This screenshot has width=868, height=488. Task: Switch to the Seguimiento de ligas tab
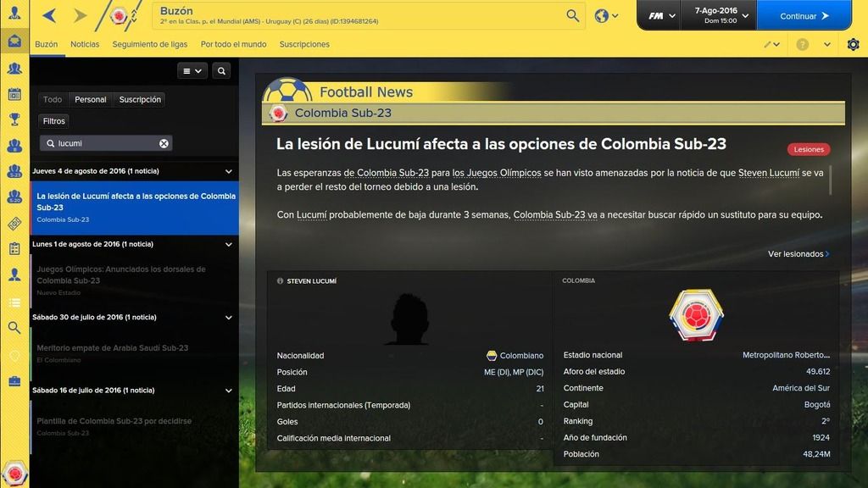149,44
